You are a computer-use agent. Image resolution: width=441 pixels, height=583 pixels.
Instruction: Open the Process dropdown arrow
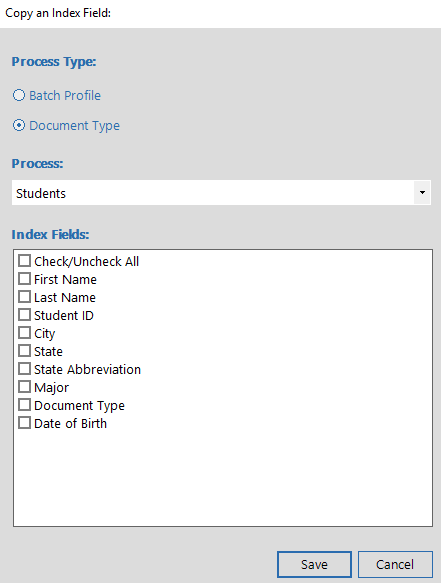(x=422, y=193)
